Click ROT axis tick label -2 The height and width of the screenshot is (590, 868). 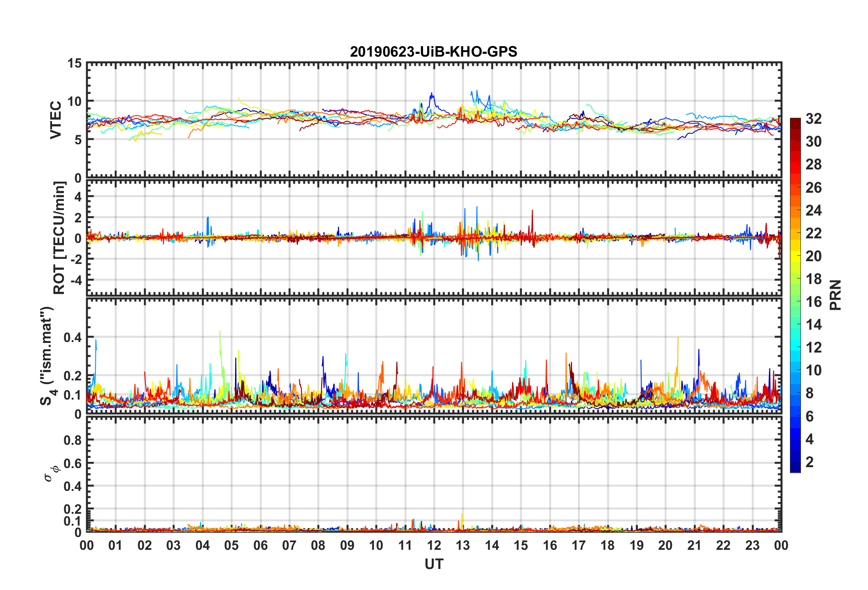click(76, 259)
